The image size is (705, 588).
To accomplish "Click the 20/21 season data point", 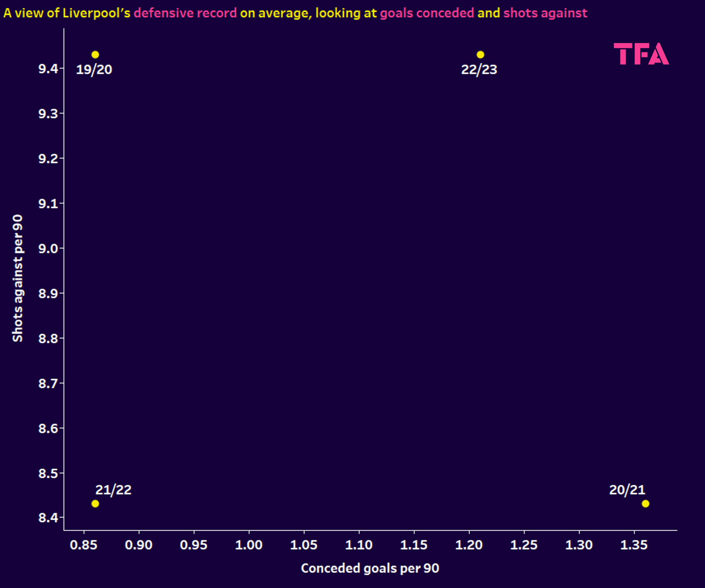I will coord(646,504).
